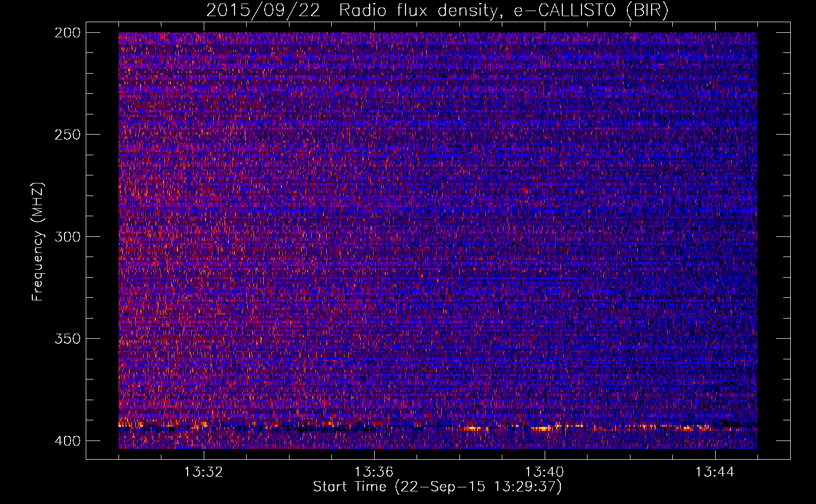
Task: Click the 'Frequency (MHZ)' axis label
Action: tap(38, 241)
